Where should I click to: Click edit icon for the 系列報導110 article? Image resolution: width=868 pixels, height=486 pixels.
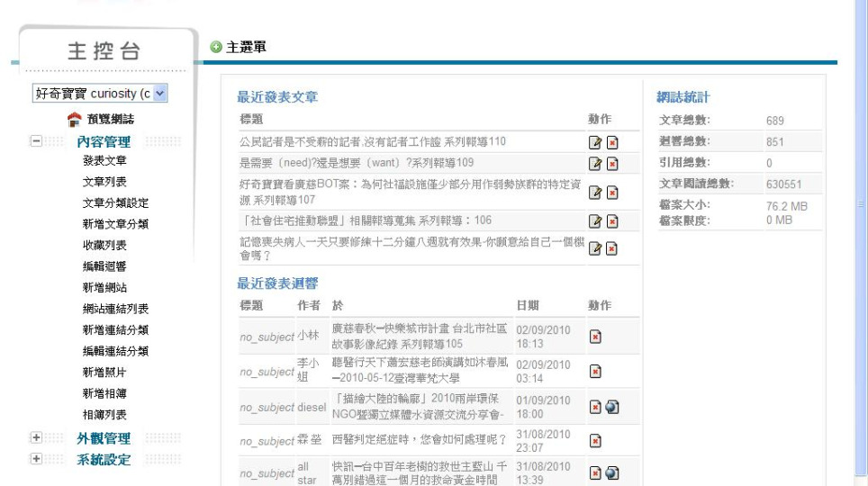pos(593,142)
